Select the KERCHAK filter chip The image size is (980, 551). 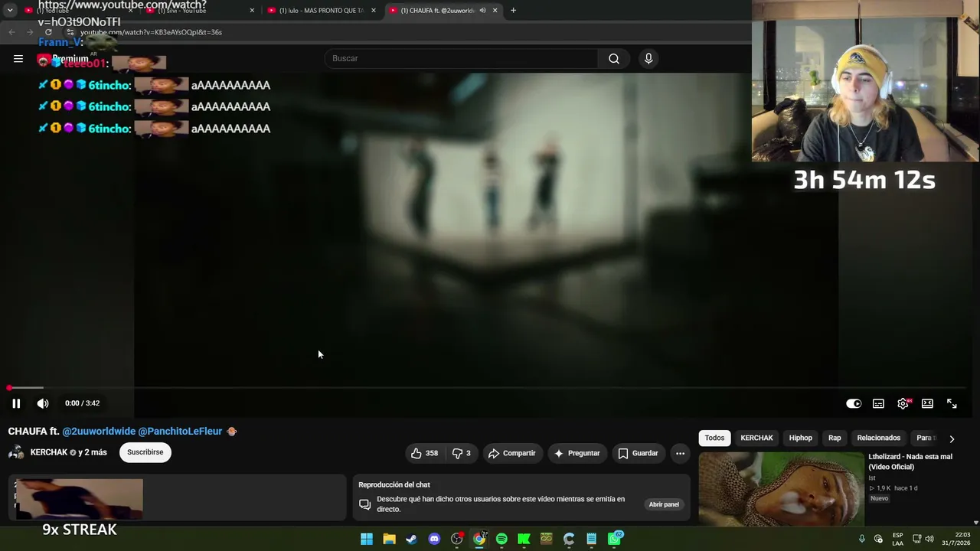[756, 438]
